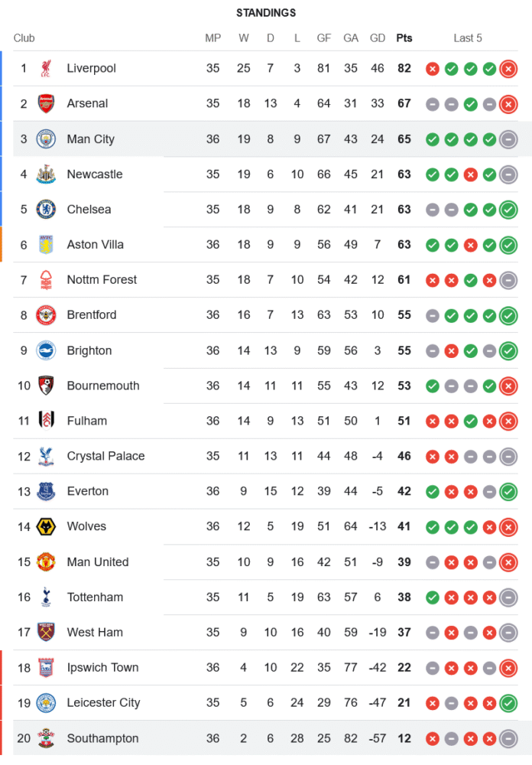Viewport: 532px width, 765px height.
Task: Open the Nottm Forest team link
Action: click(x=102, y=280)
